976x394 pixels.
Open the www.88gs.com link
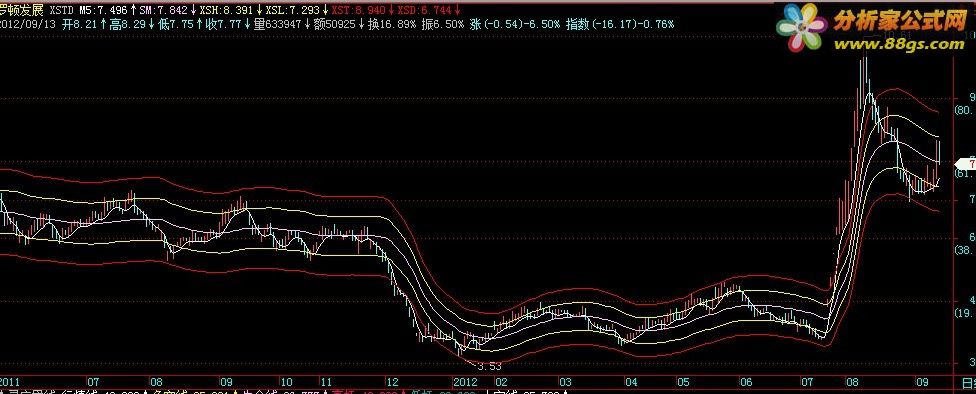tap(898, 44)
